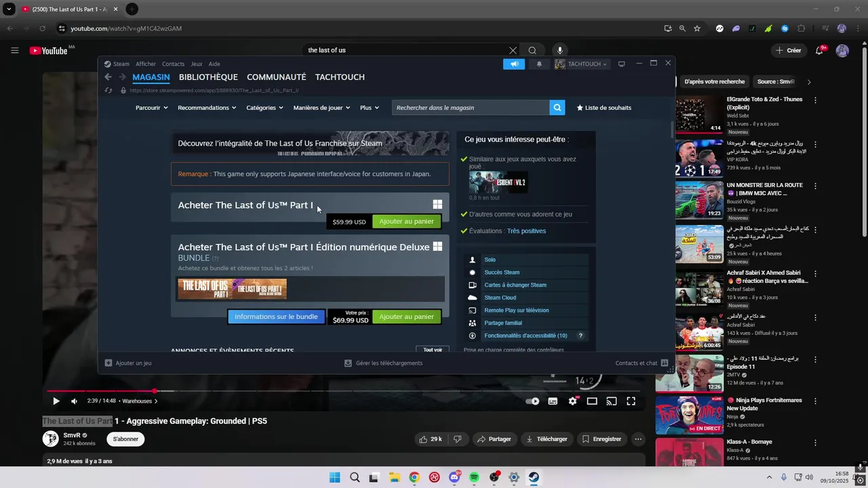Expand the Plus store dropdown
This screenshot has width=868, height=488.
click(x=370, y=108)
